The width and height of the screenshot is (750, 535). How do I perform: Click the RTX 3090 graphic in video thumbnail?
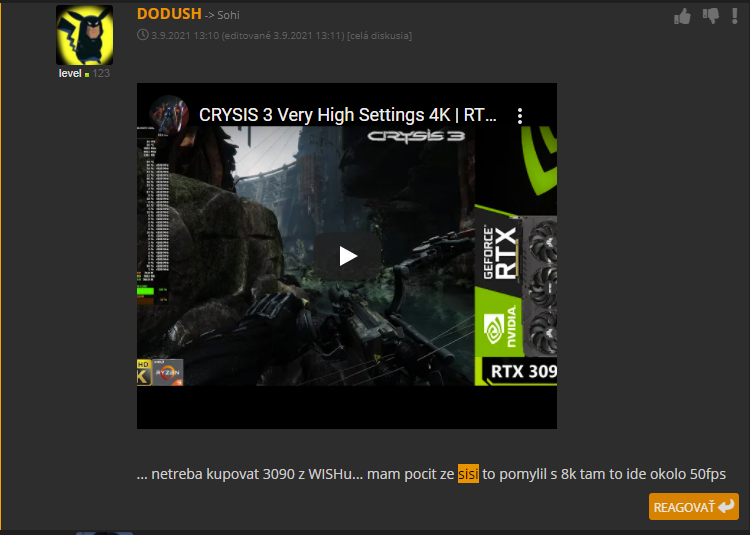click(x=515, y=300)
